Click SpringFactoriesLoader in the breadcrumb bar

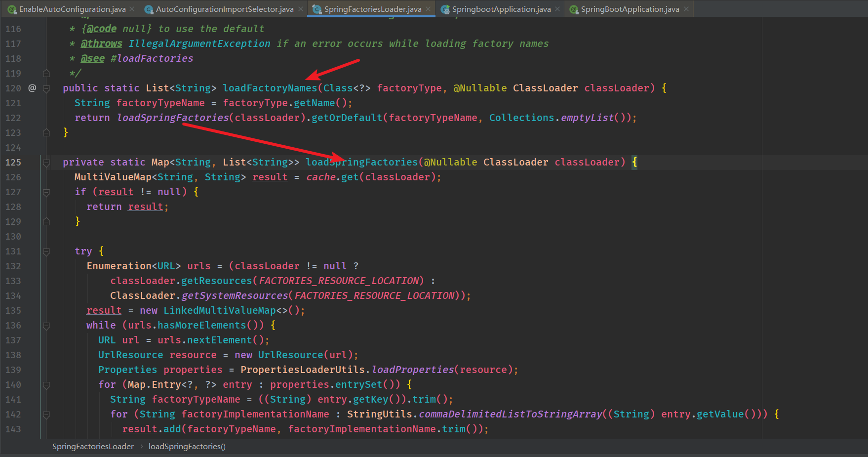(x=93, y=446)
